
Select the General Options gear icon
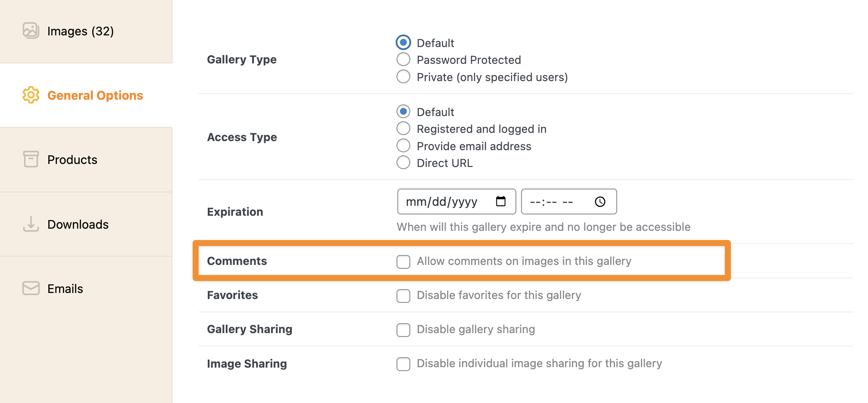pyautogui.click(x=31, y=95)
